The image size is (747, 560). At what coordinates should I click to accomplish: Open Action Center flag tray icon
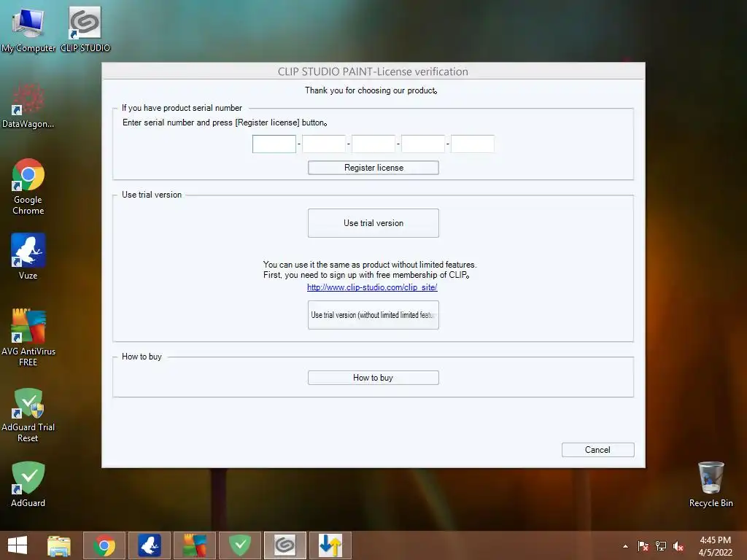643,546
